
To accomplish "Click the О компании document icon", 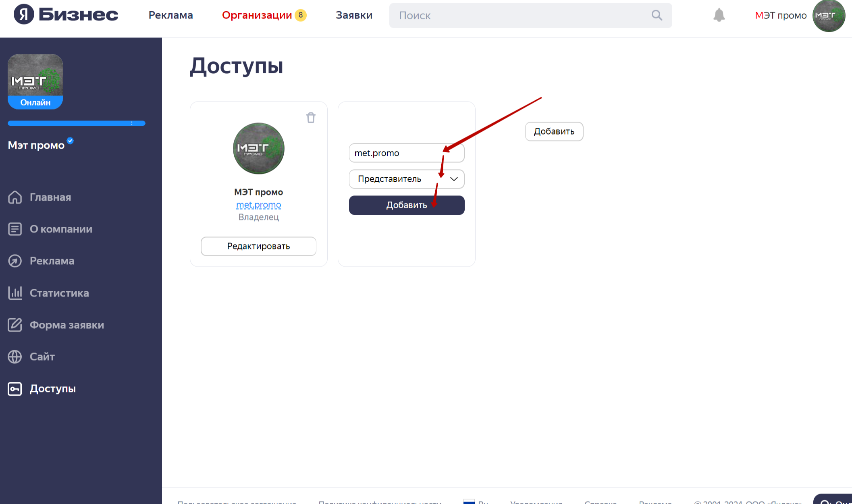I will point(15,229).
